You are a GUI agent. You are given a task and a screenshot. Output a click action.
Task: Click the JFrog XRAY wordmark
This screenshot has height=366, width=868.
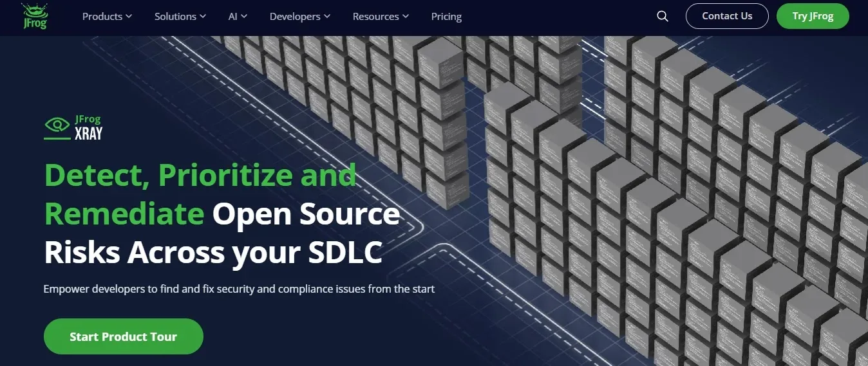tap(89, 127)
